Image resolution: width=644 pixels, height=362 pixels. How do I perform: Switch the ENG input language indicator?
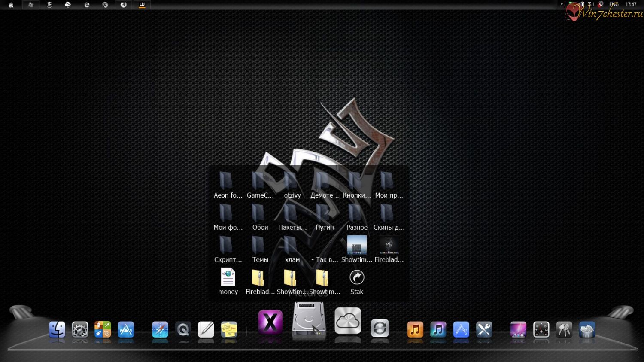614,4
